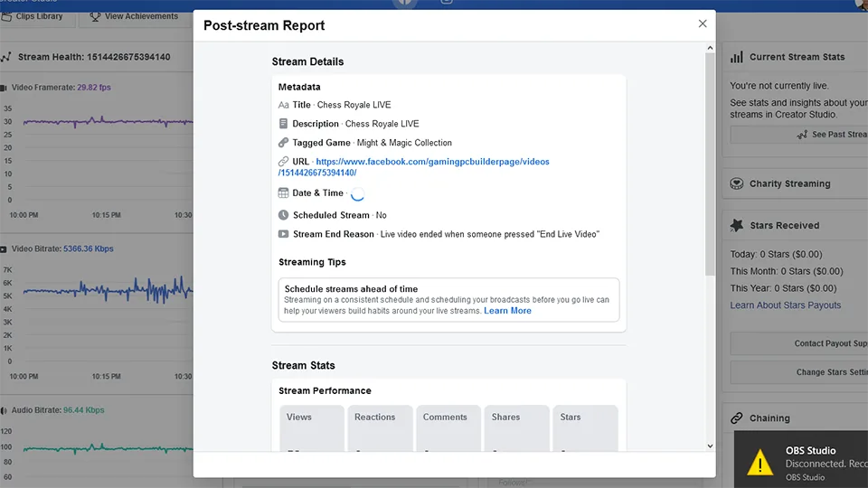Click the Audio Bitrate 96.44 Kbps value

(83, 410)
